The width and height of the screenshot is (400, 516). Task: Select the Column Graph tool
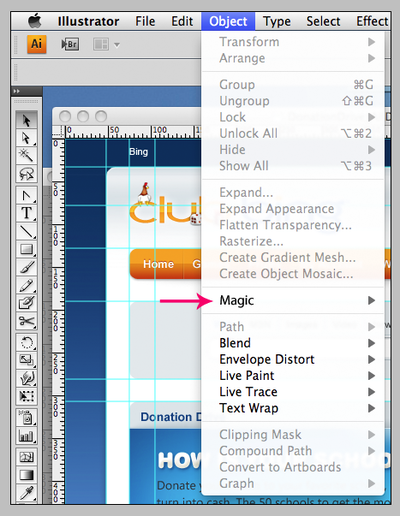tap(26, 436)
